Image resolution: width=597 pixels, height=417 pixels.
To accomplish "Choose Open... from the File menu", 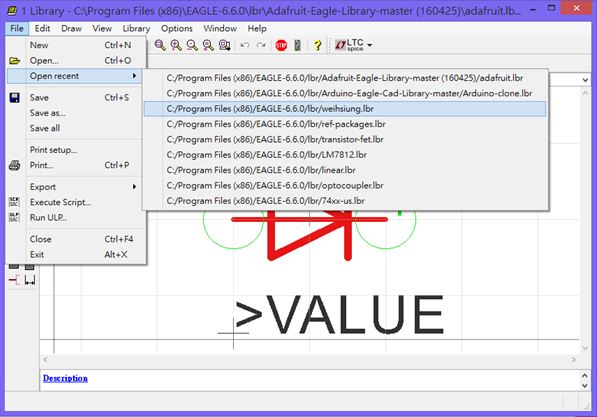I will tap(76, 61).
